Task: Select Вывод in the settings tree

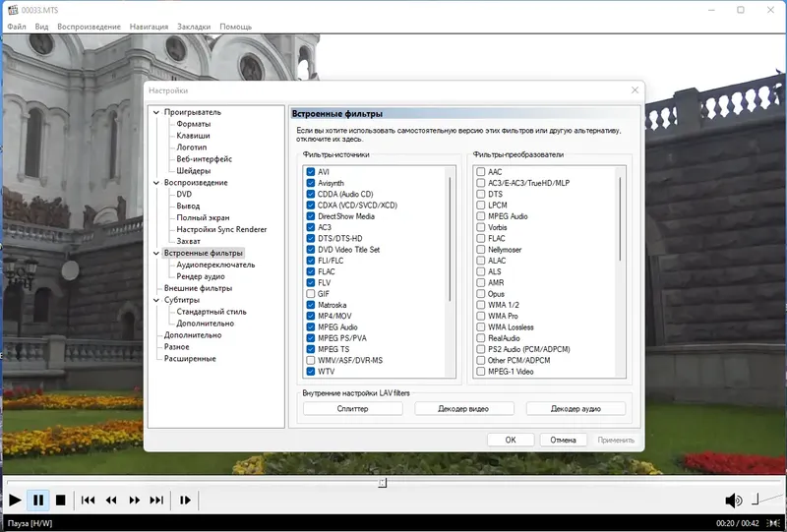Action: point(188,206)
